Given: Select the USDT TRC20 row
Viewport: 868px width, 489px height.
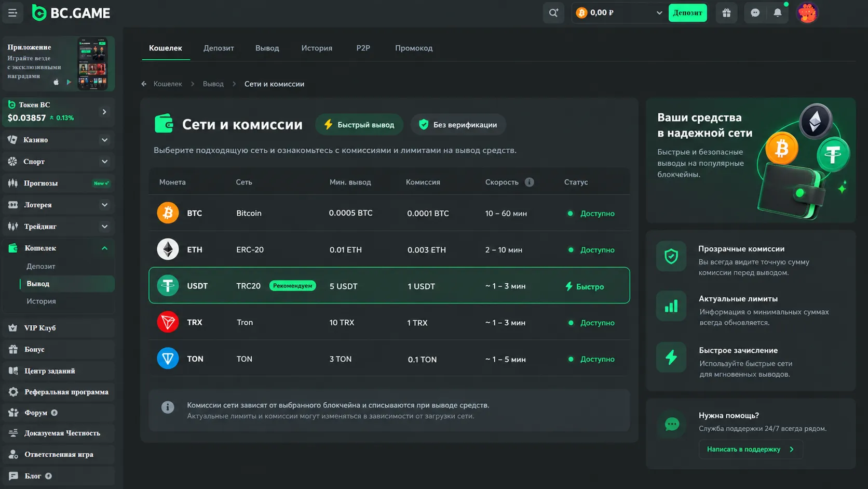Looking at the screenshot, I should coord(389,285).
